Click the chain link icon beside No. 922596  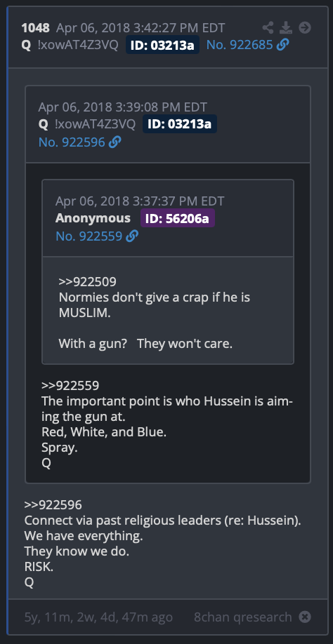(115, 142)
